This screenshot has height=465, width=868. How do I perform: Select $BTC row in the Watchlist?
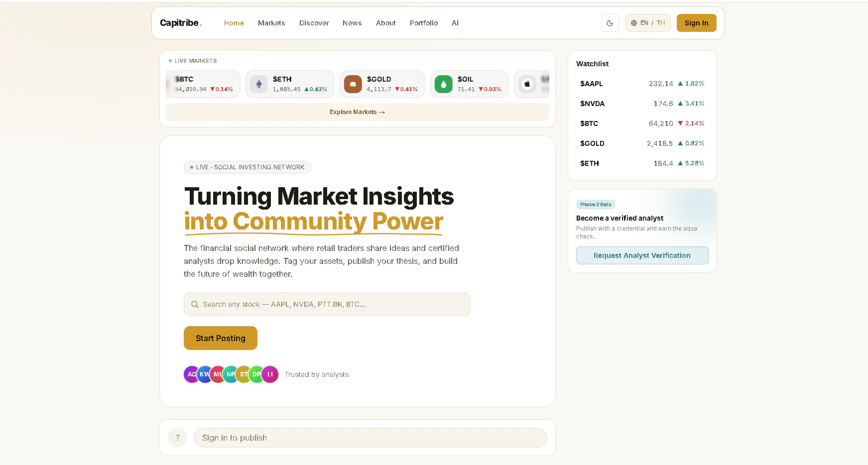pyautogui.click(x=642, y=123)
